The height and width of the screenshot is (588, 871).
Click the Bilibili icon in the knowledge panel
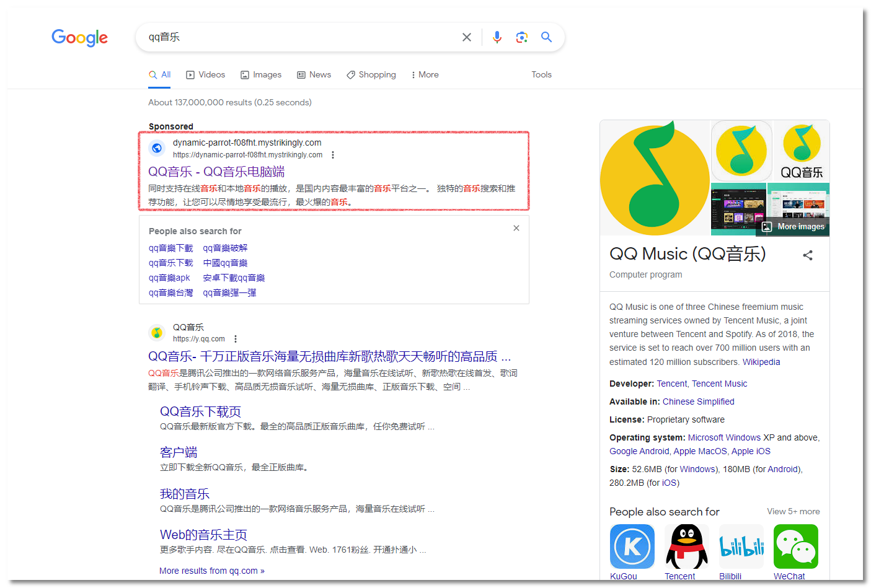(741, 546)
